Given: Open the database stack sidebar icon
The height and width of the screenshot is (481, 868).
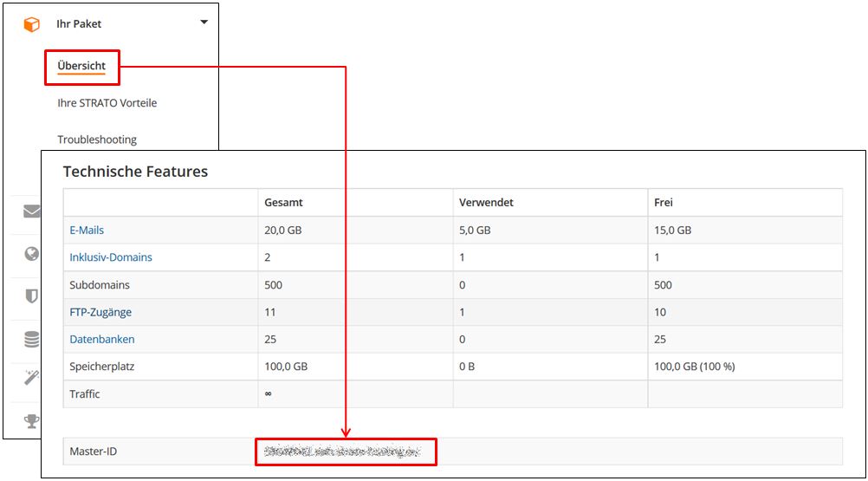Looking at the screenshot, I should (31, 340).
